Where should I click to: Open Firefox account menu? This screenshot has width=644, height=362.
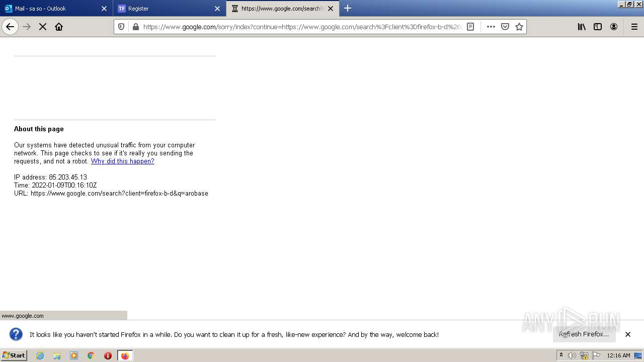[614, 27]
